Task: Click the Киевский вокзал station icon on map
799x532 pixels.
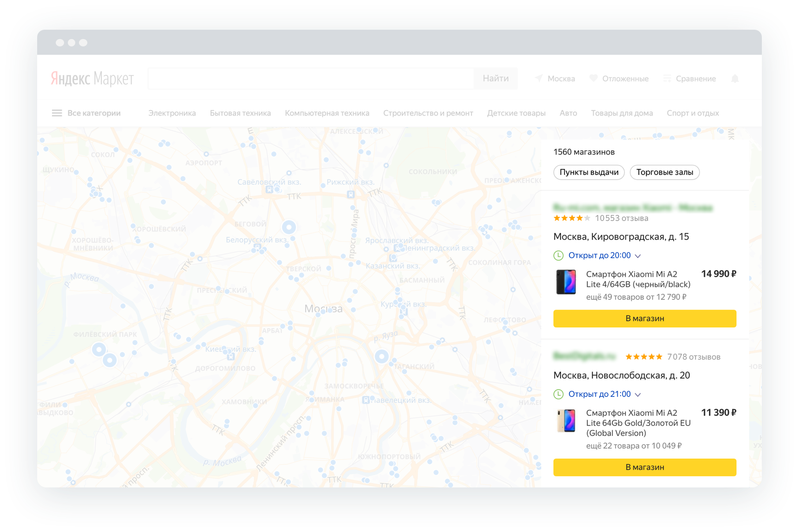Action: tap(231, 357)
